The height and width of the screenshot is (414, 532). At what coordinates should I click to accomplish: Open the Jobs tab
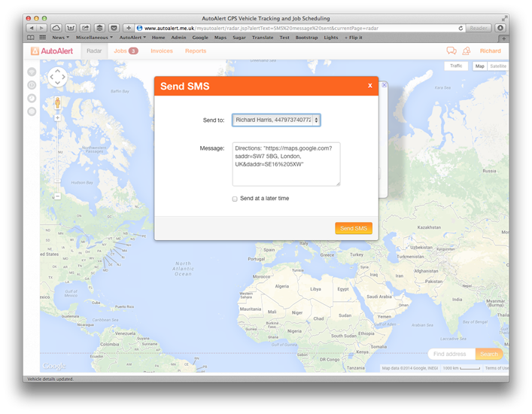[x=126, y=51]
